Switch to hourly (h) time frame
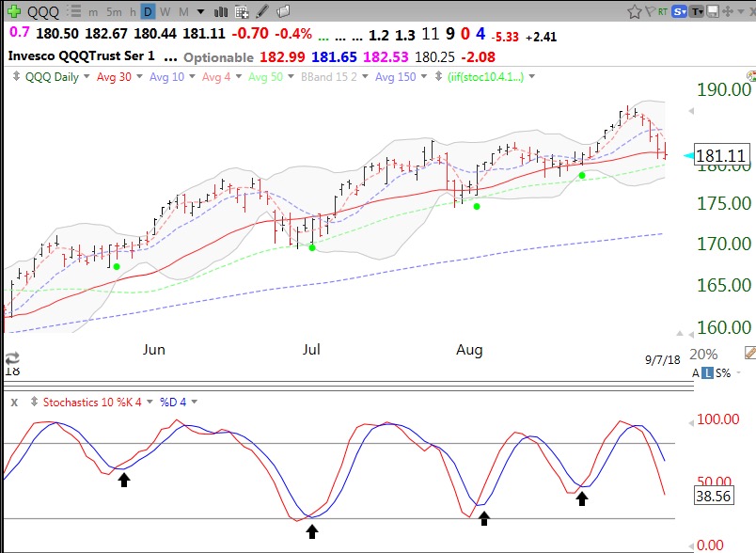This screenshot has height=553, width=756. coord(133,12)
